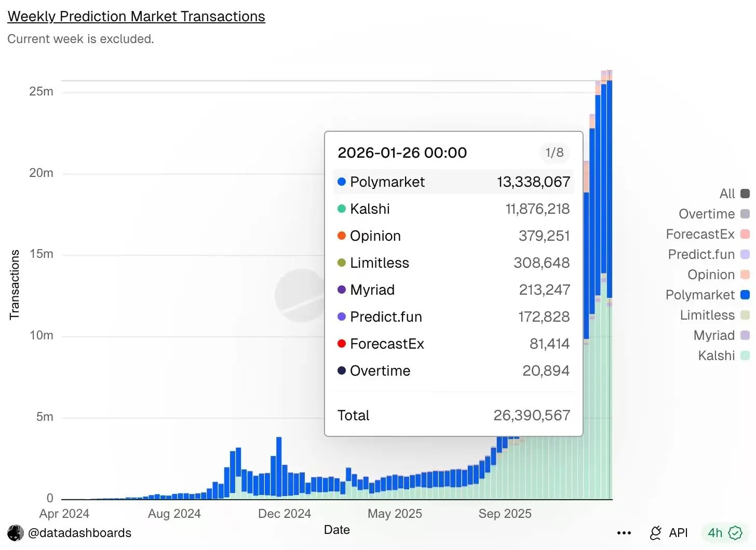This screenshot has width=756, height=550.
Task: Click the orange Opinion dot in the tooltip
Action: 341,236
